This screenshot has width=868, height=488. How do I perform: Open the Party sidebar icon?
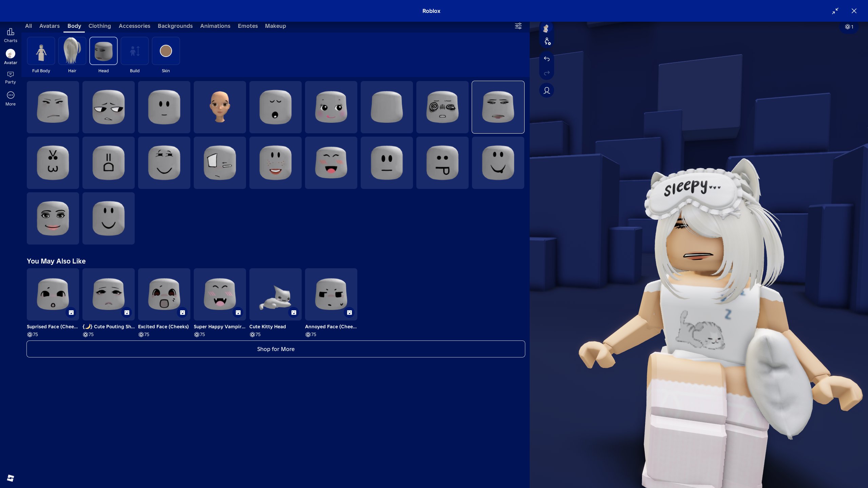(x=11, y=77)
